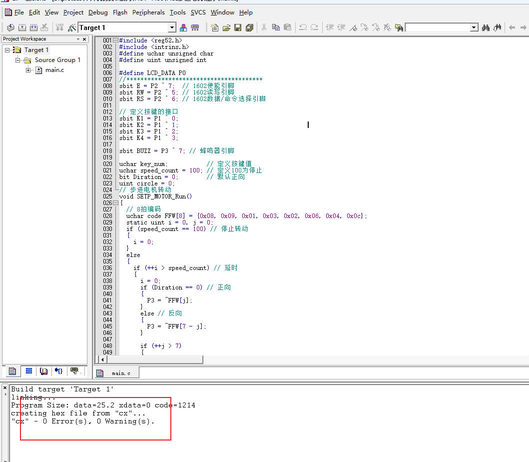Switch to the Templates tab in workspace
Screen dimensions: 529x462
pos(74,371)
